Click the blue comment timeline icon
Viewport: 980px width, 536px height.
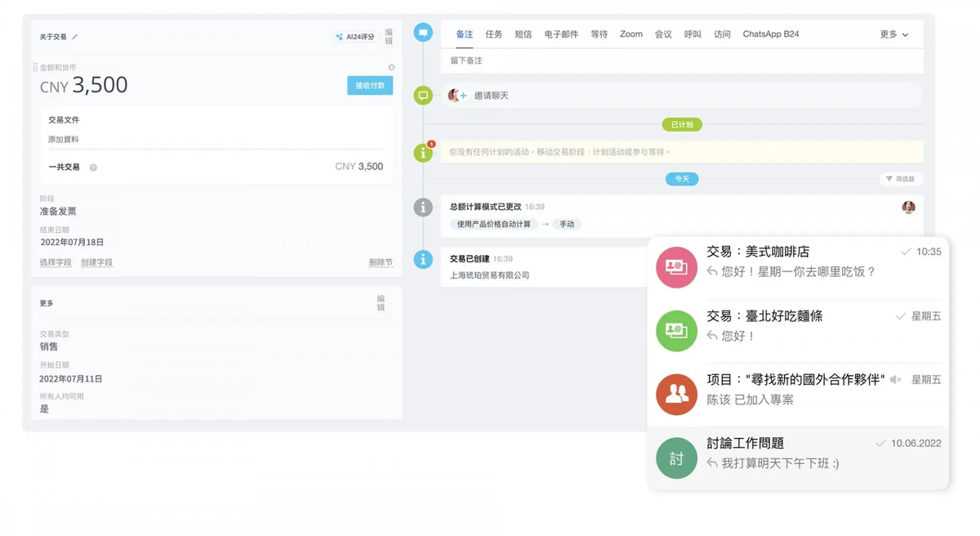(423, 33)
